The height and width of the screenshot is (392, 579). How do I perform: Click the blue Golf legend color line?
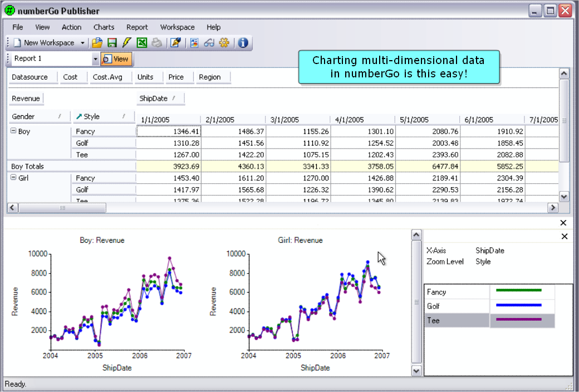pos(518,305)
